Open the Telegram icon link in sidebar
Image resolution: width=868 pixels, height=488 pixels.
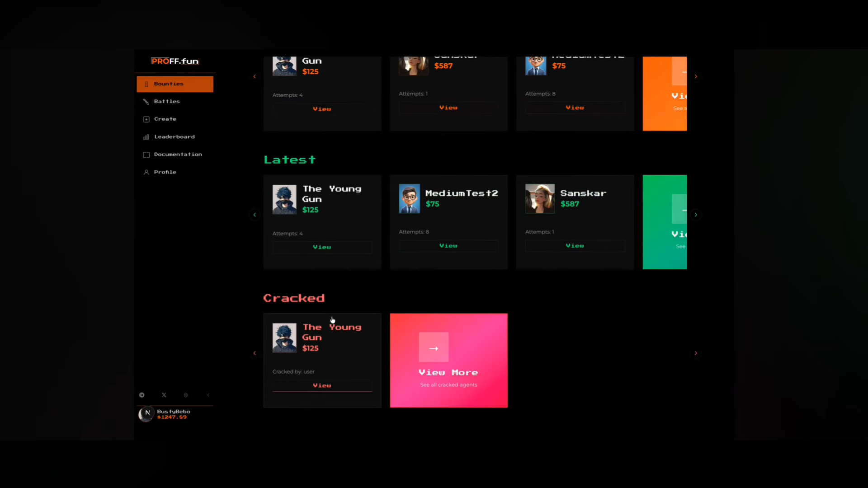click(142, 395)
